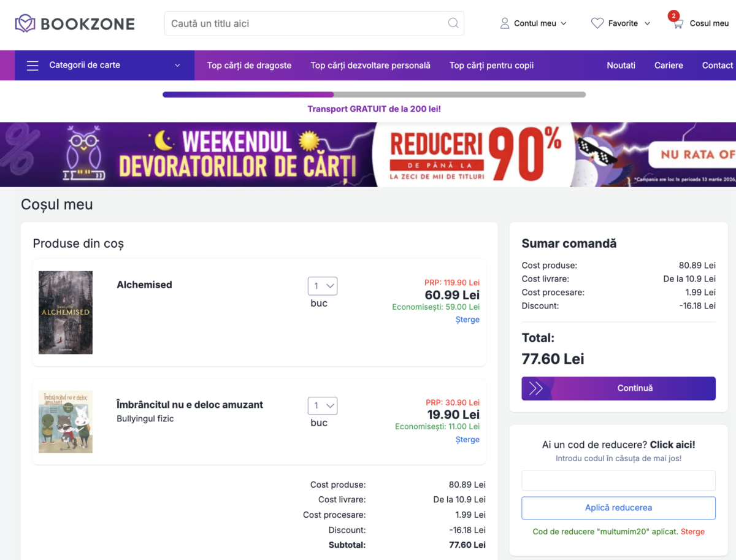Open the shopping cart icon
Screen dimensions: 736x560
[677, 23]
